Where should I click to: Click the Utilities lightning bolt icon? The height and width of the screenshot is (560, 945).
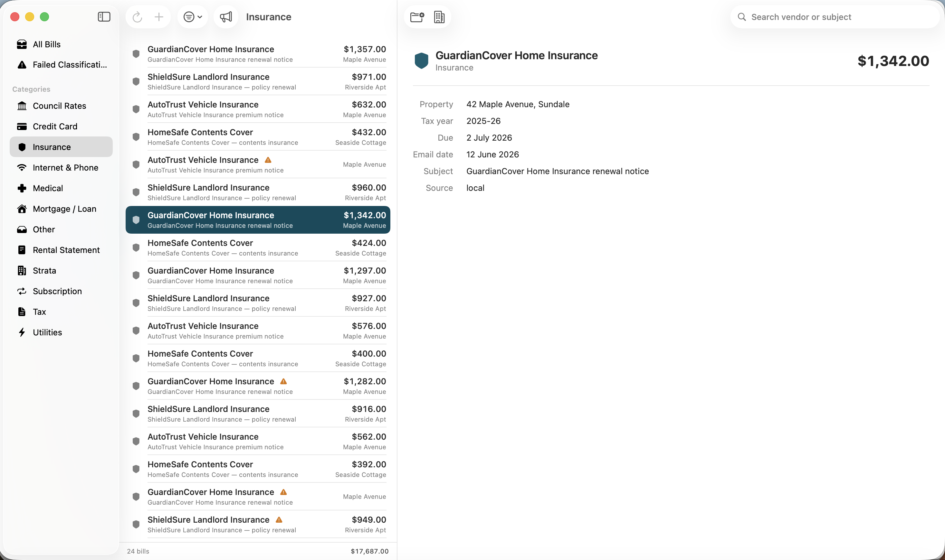pyautogui.click(x=22, y=332)
